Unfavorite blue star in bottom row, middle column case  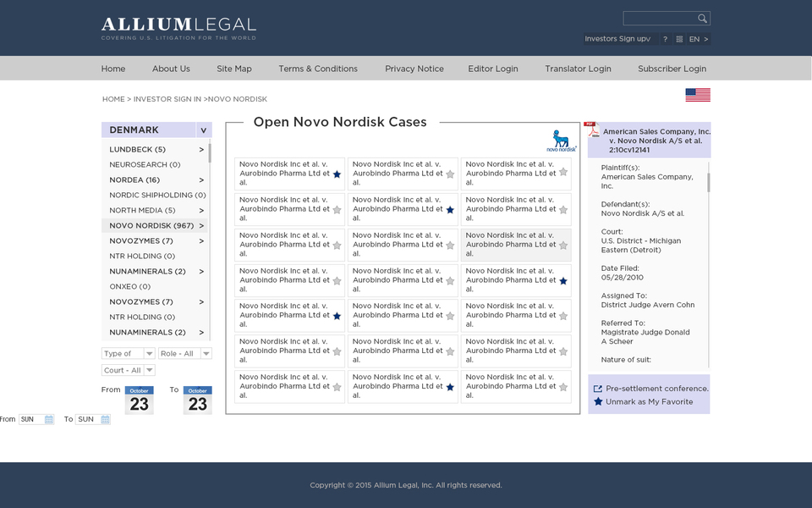[450, 387]
